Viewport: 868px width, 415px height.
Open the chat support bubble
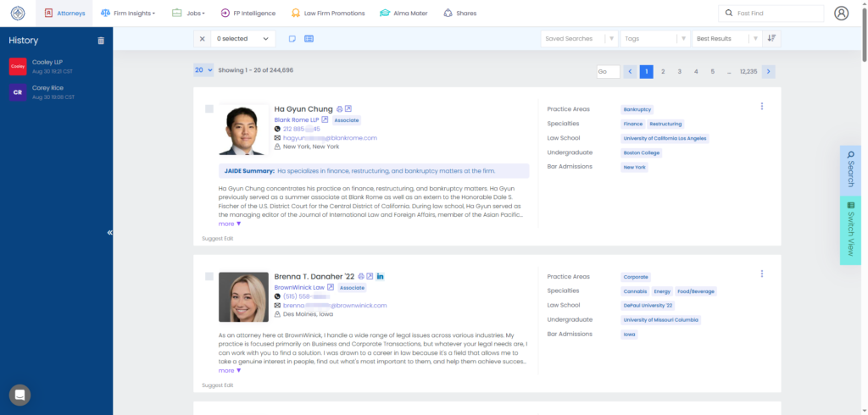[20, 395]
